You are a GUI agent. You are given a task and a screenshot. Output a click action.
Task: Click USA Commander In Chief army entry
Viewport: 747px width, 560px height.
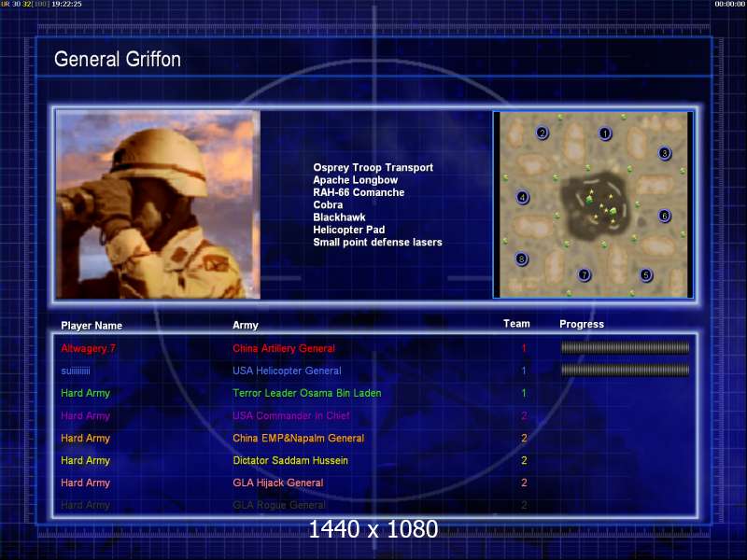pos(291,415)
